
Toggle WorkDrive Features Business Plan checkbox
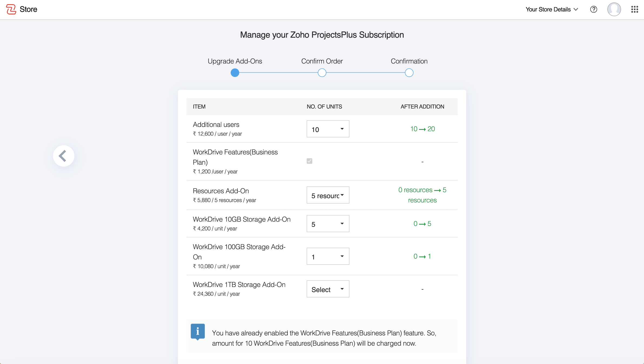point(309,161)
